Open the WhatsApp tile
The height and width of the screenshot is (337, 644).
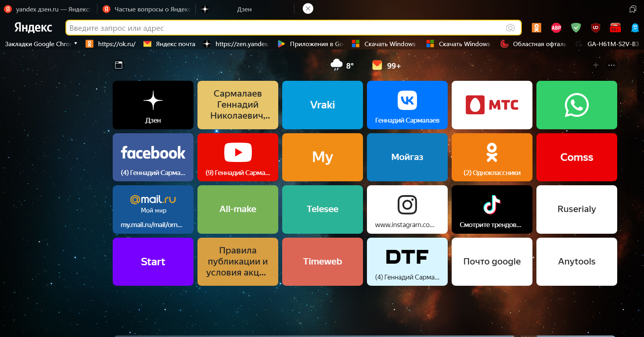(576, 105)
